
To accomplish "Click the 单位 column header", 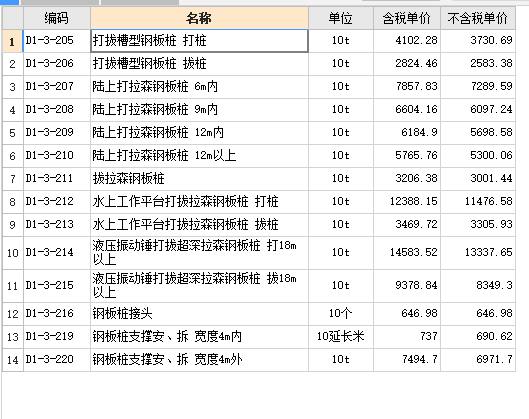I will [341, 18].
